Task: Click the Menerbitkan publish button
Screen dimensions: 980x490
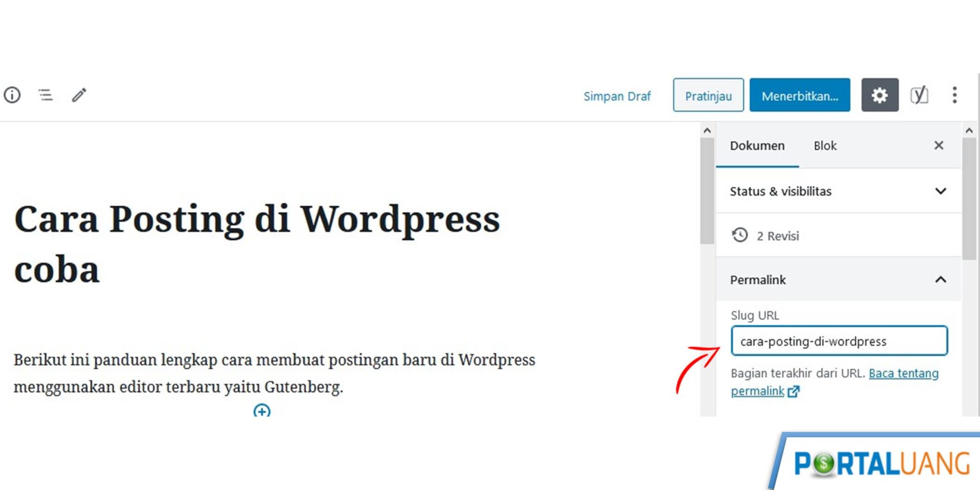Action: [800, 95]
